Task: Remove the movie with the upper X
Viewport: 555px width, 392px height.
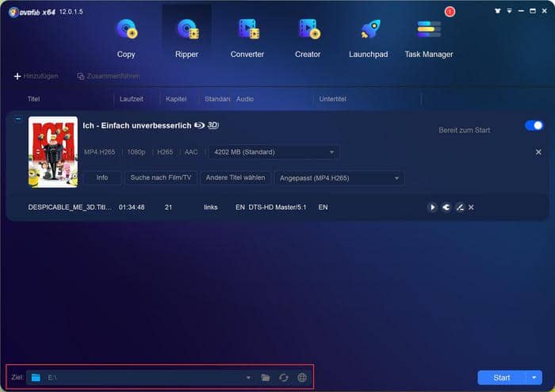Action: click(x=538, y=152)
